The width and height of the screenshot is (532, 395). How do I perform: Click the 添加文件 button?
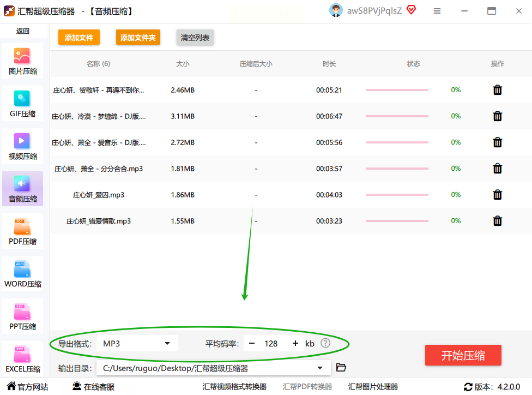(78, 37)
